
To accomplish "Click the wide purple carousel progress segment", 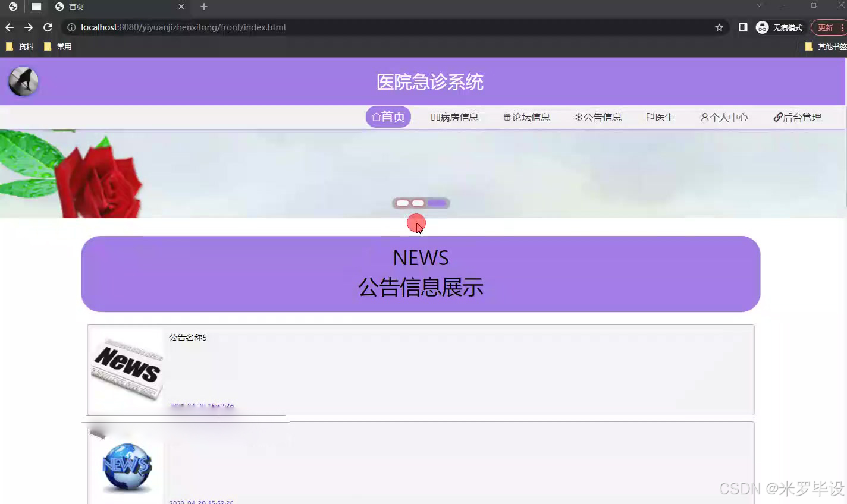I will (438, 203).
